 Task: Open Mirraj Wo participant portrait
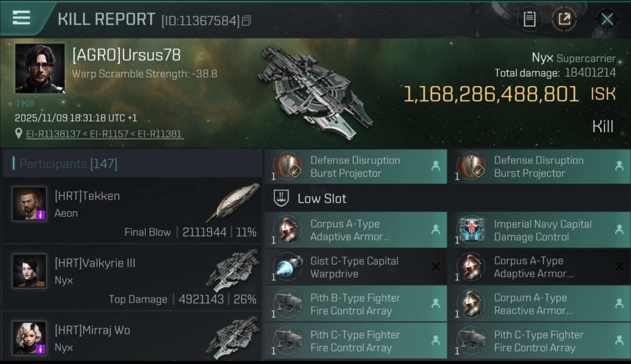pyautogui.click(x=30, y=337)
